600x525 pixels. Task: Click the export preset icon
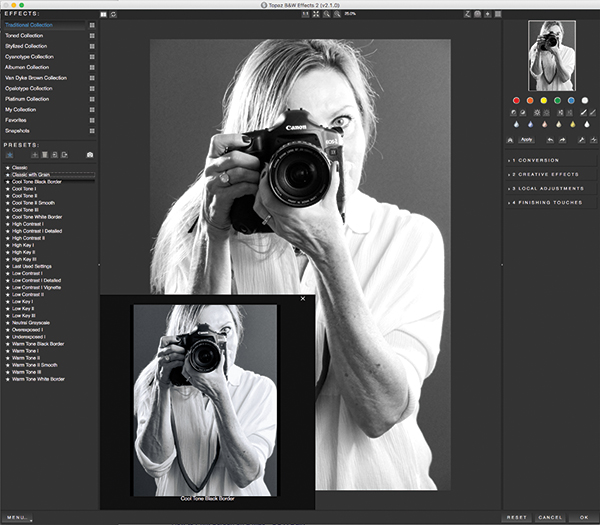click(65, 155)
